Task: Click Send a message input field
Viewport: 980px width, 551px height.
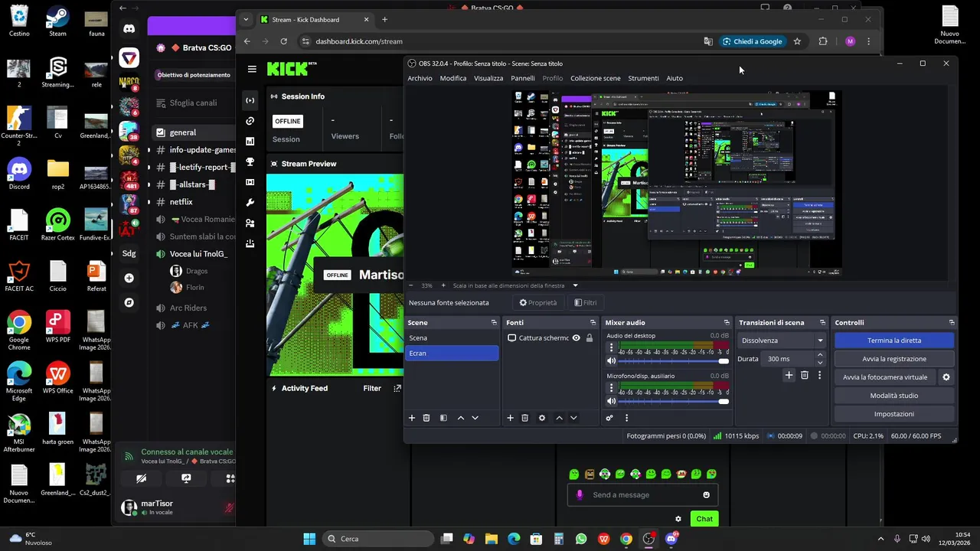Action: tap(642, 495)
